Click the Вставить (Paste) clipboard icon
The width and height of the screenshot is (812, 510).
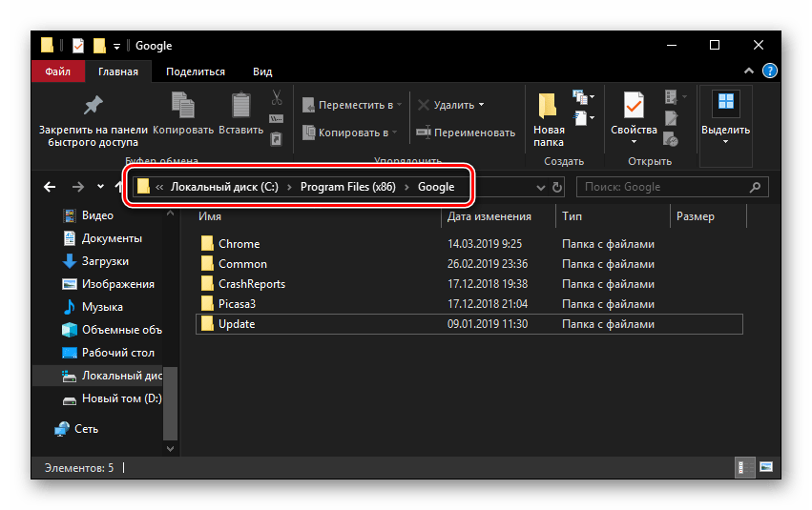(240, 105)
